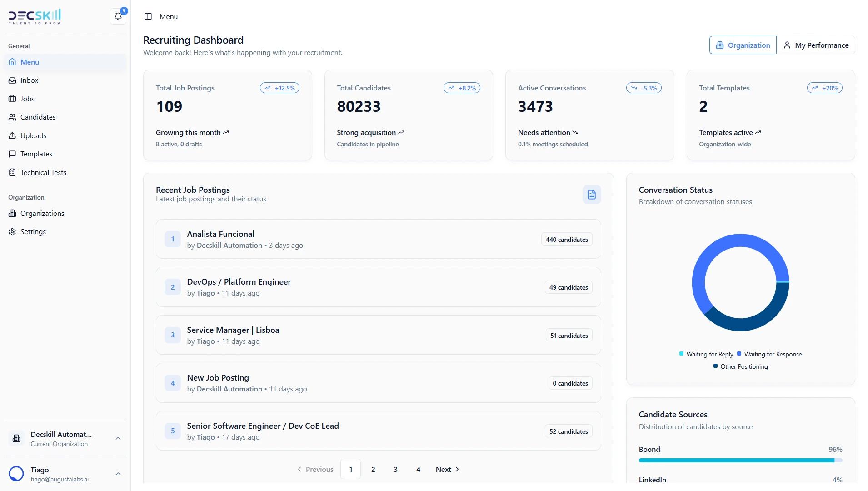Open the Menu sidebar item
Screen dimensions: 868x491
[65, 62]
